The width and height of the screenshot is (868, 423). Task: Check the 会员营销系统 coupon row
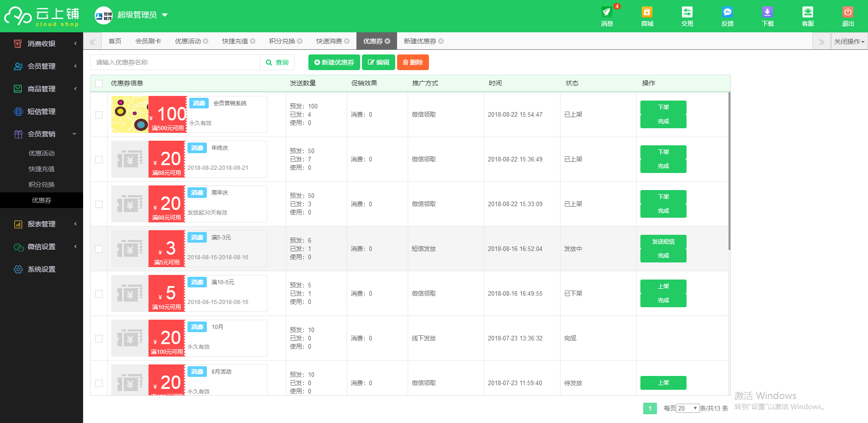[x=99, y=115]
